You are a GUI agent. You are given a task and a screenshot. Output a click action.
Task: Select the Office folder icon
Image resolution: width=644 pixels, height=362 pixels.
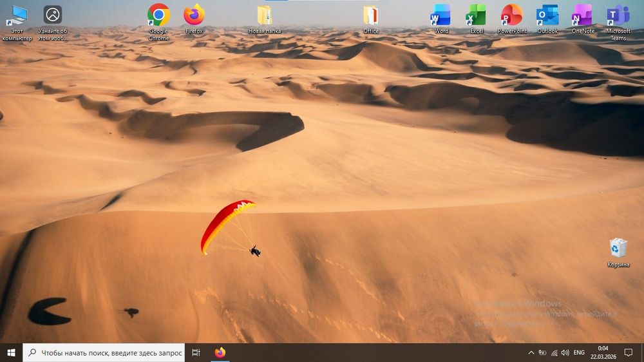coord(371,19)
